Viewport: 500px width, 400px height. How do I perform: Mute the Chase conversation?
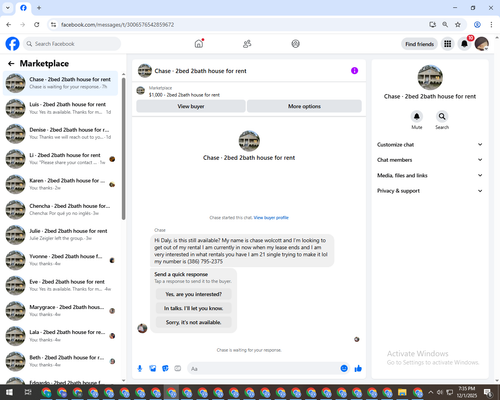417,116
